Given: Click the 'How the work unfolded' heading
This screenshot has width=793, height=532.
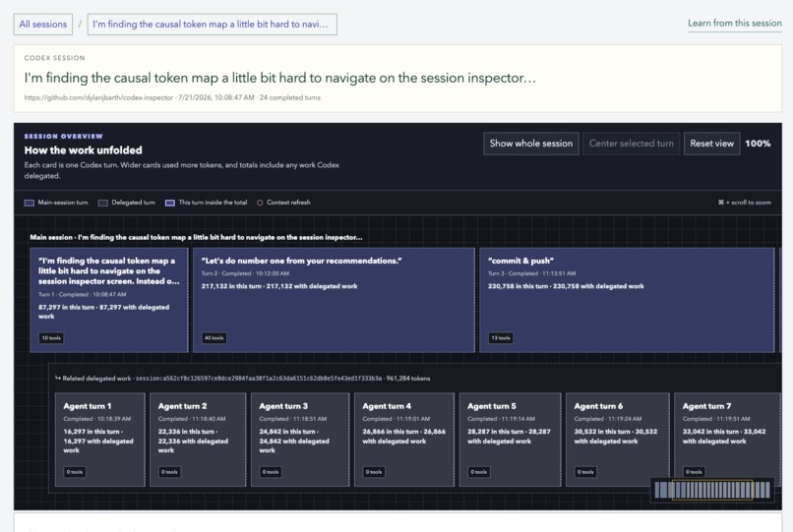Looking at the screenshot, I should pos(83,150).
